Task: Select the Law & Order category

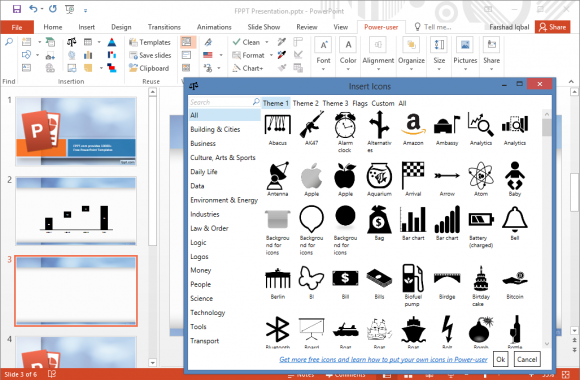Action: [209, 228]
